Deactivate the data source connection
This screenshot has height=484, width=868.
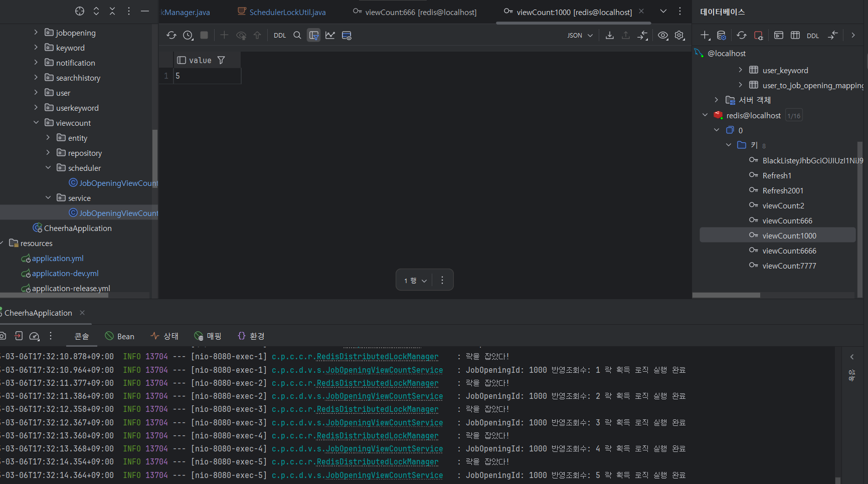758,35
